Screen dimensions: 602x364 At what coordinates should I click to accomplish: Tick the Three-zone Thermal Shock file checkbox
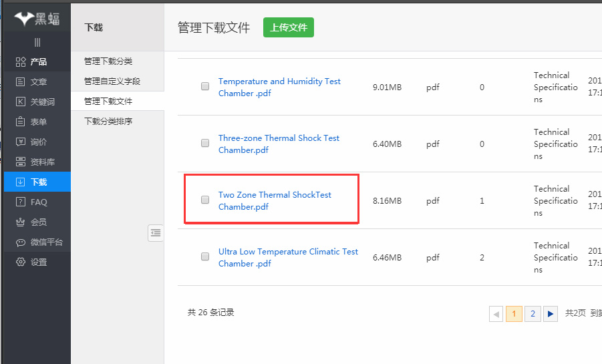point(205,144)
